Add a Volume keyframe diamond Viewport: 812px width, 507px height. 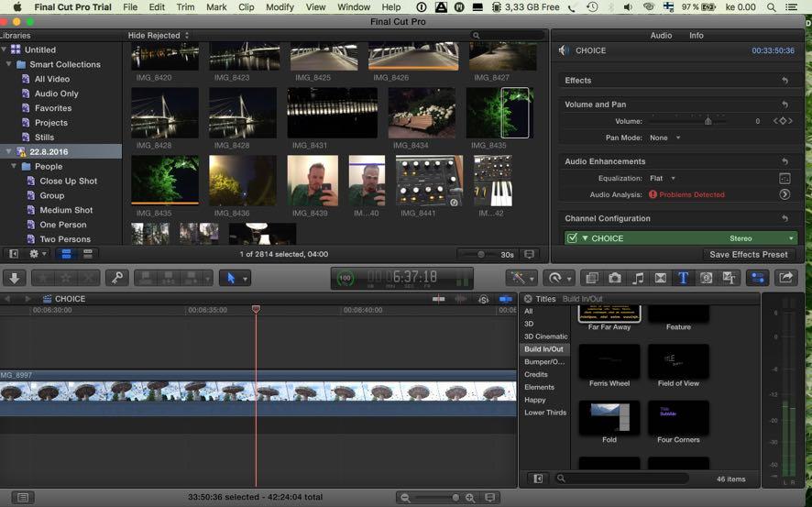783,121
